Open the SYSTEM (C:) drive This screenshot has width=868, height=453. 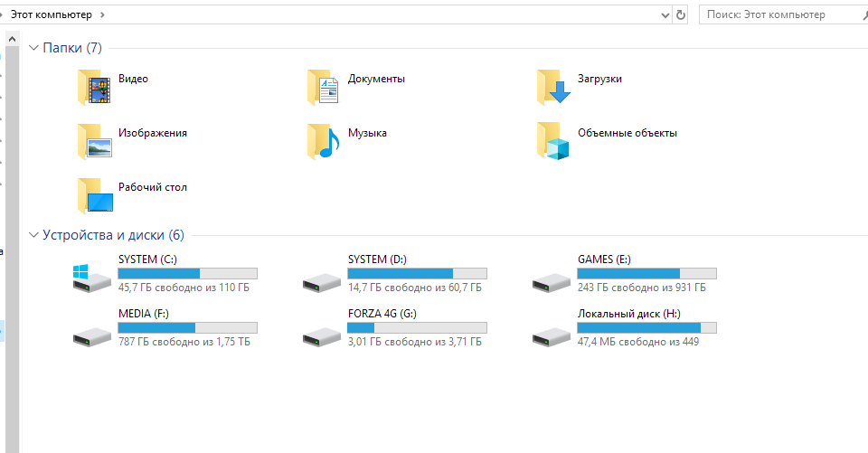click(146, 260)
